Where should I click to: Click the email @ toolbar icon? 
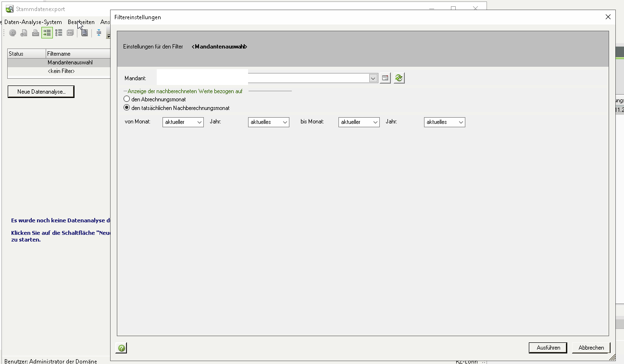coord(12,33)
